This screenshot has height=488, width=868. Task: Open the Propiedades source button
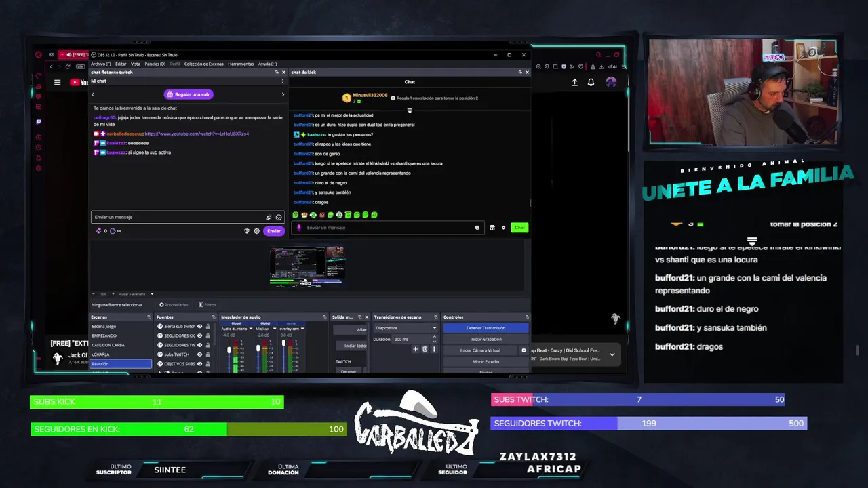[174, 305]
